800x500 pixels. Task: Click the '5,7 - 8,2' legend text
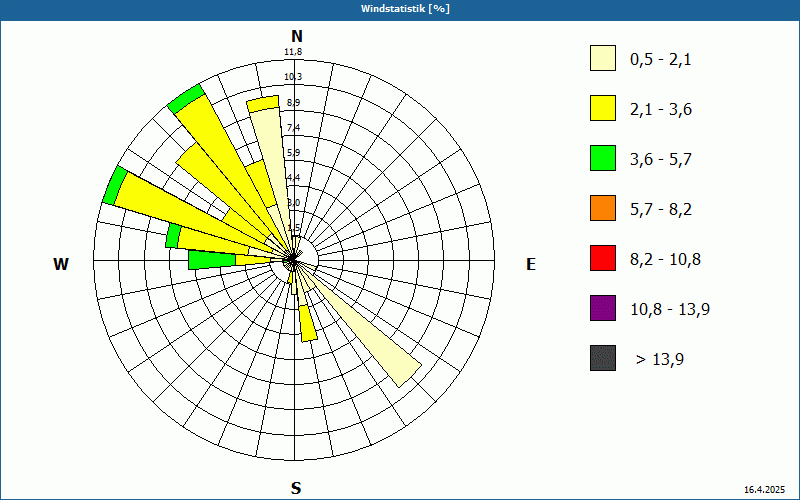coord(661,210)
